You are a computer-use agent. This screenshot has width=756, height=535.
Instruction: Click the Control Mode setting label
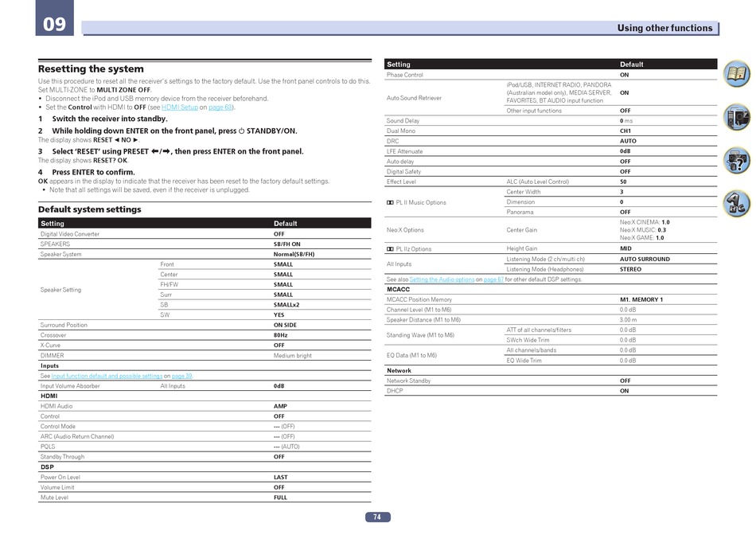click(x=58, y=427)
